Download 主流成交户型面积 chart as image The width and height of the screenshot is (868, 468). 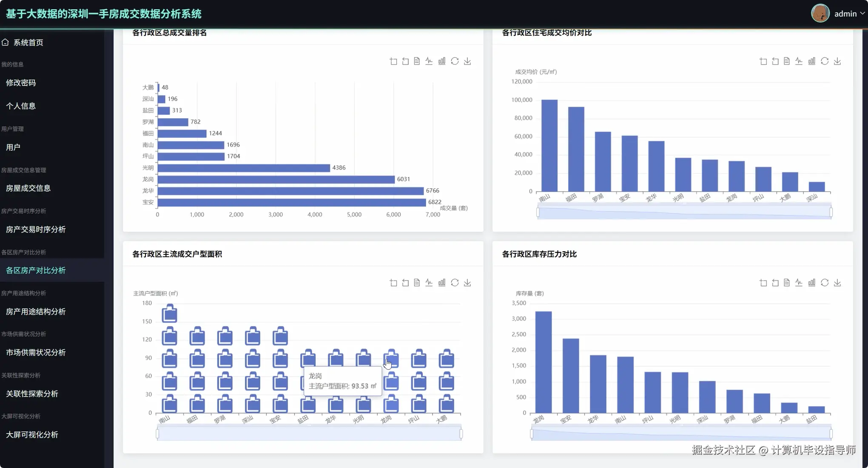pos(467,283)
